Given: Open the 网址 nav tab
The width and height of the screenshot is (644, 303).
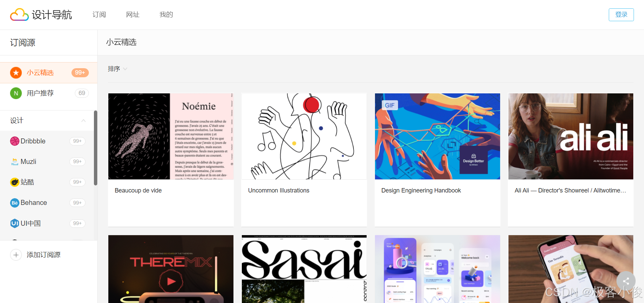Looking at the screenshot, I should coord(133,14).
